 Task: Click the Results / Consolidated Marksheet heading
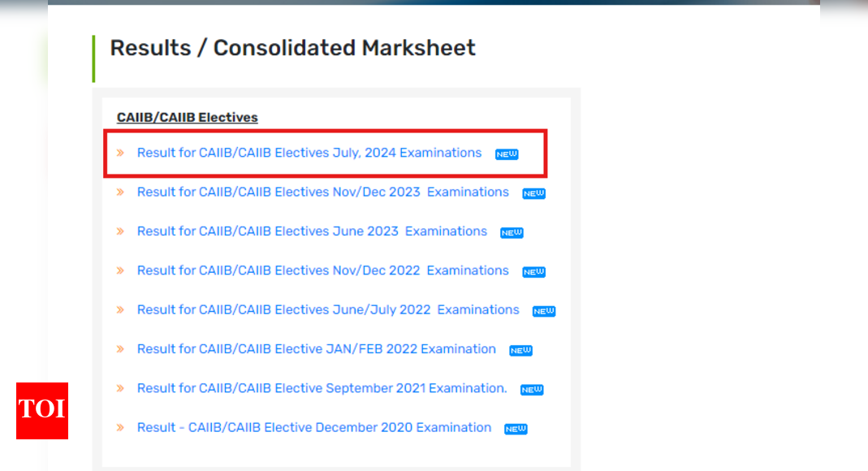point(291,48)
